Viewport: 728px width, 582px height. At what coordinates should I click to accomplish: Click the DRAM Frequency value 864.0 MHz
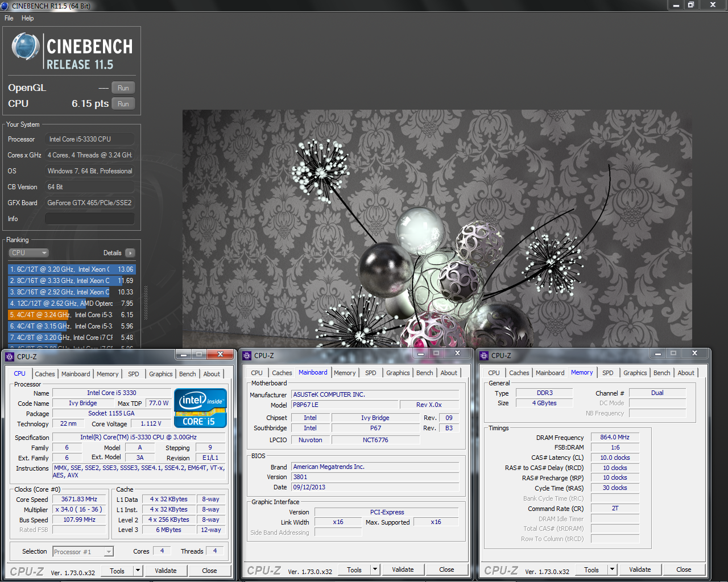pyautogui.click(x=615, y=438)
